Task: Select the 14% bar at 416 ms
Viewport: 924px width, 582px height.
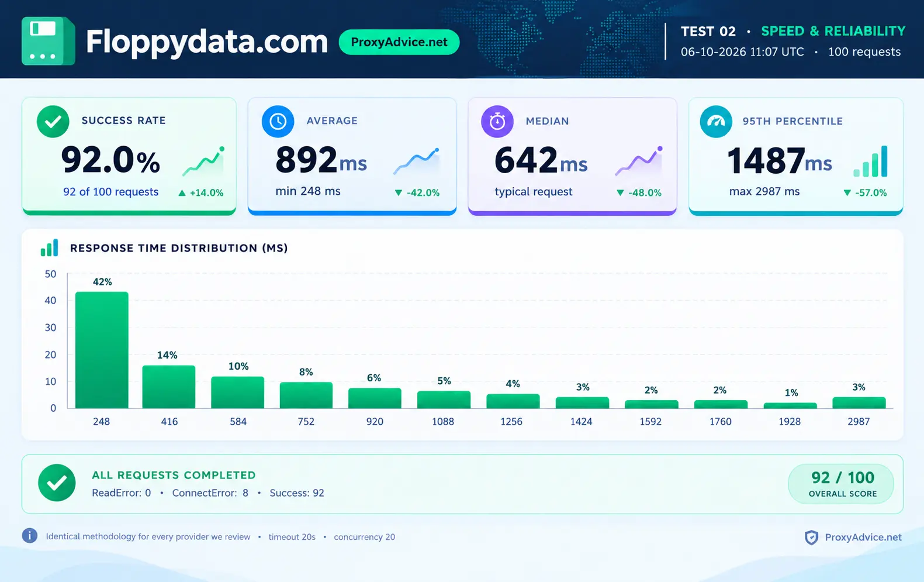Action: [x=169, y=387]
